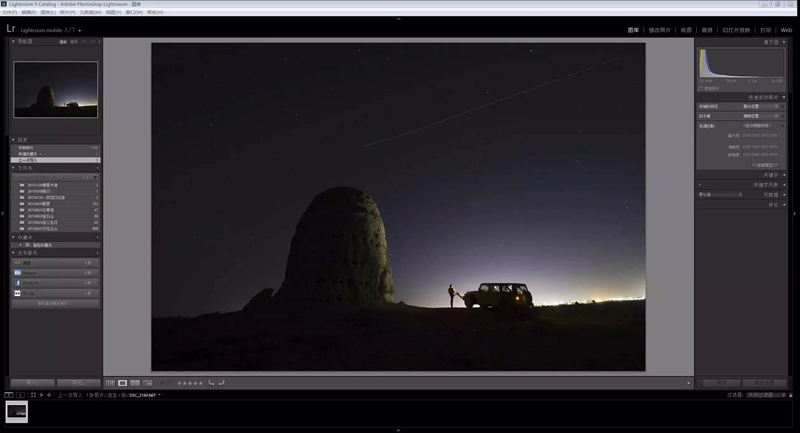Open the File menu
Viewport: 800px width, 433px height.
point(10,12)
